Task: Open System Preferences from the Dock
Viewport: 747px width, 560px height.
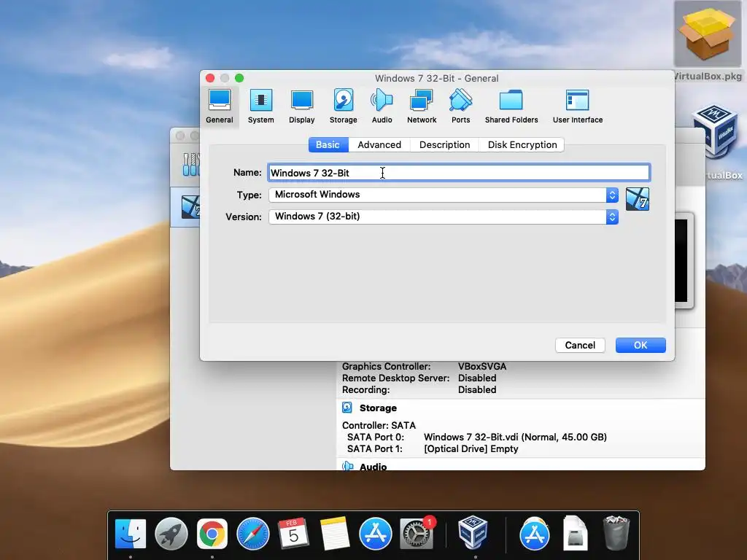Action: 417,533
